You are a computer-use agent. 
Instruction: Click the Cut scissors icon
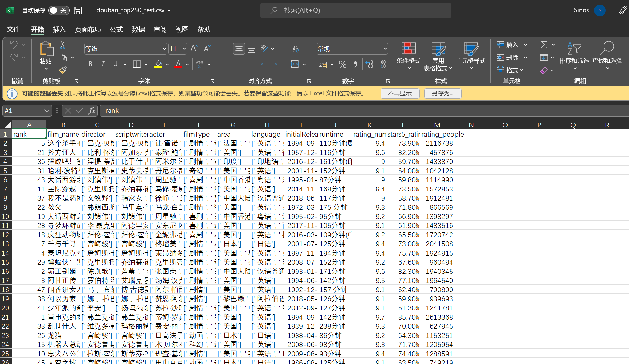(63, 45)
